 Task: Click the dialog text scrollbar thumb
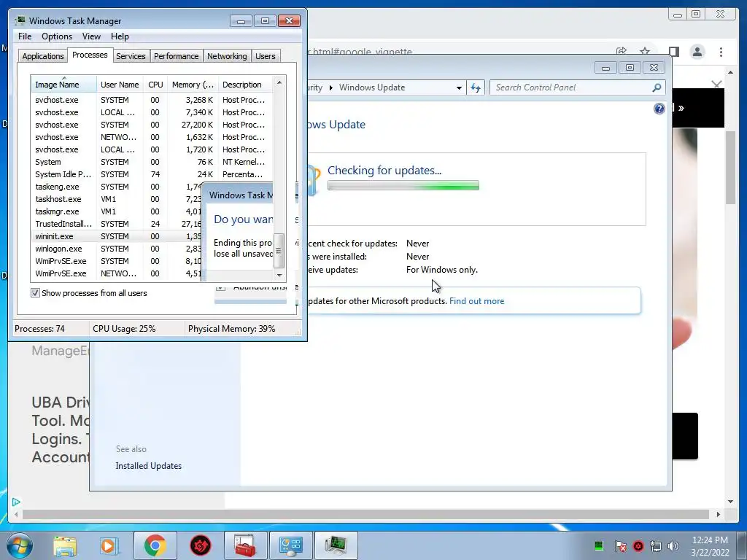(x=279, y=251)
